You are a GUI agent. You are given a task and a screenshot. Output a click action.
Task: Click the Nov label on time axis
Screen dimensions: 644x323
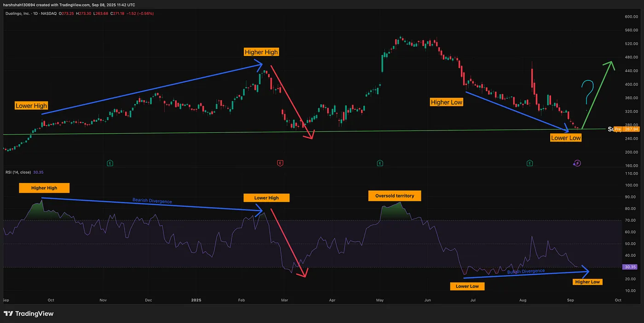(x=103, y=300)
